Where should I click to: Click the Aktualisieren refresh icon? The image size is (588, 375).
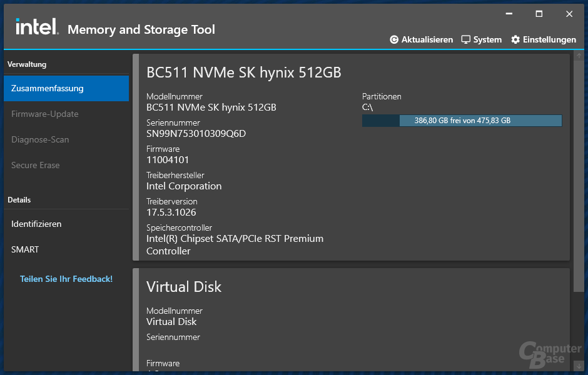(x=394, y=40)
